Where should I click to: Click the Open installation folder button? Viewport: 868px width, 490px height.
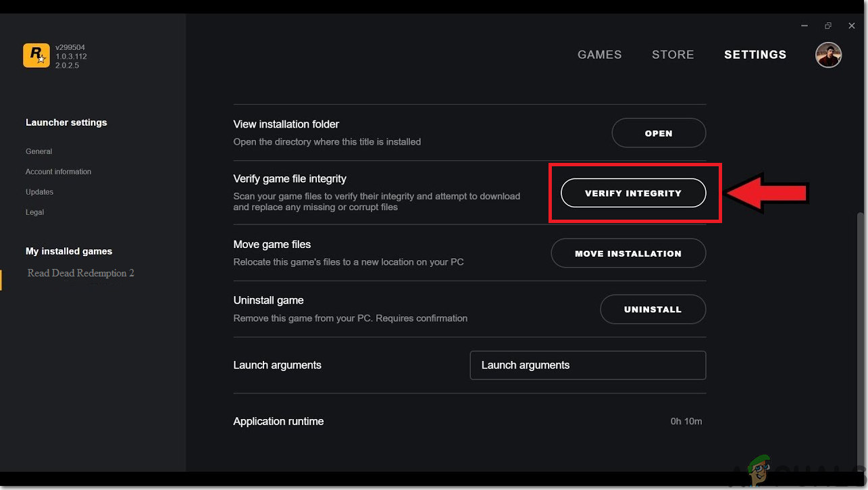click(x=659, y=133)
